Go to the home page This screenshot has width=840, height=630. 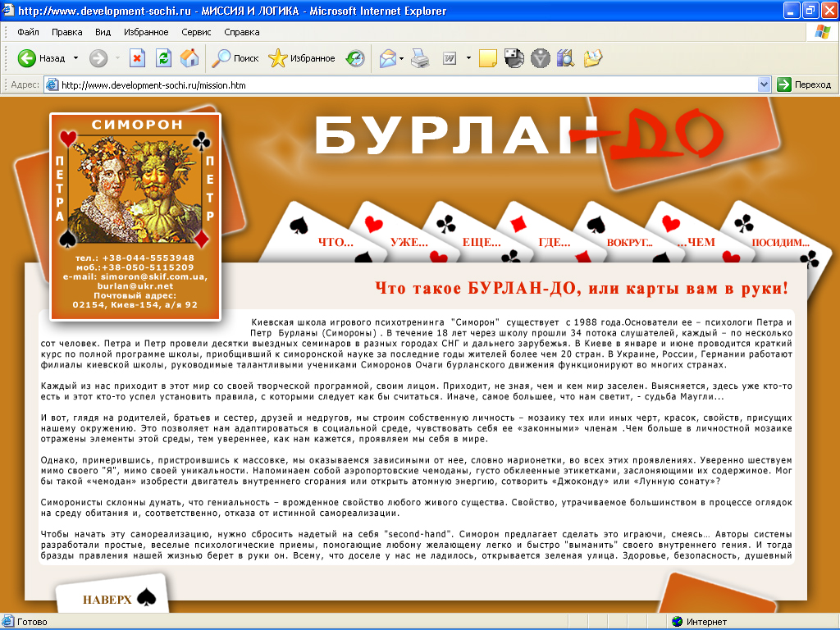[189, 58]
